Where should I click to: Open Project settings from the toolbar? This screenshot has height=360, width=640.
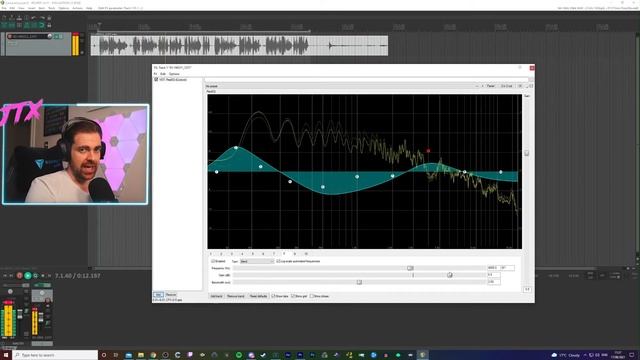point(26,18)
